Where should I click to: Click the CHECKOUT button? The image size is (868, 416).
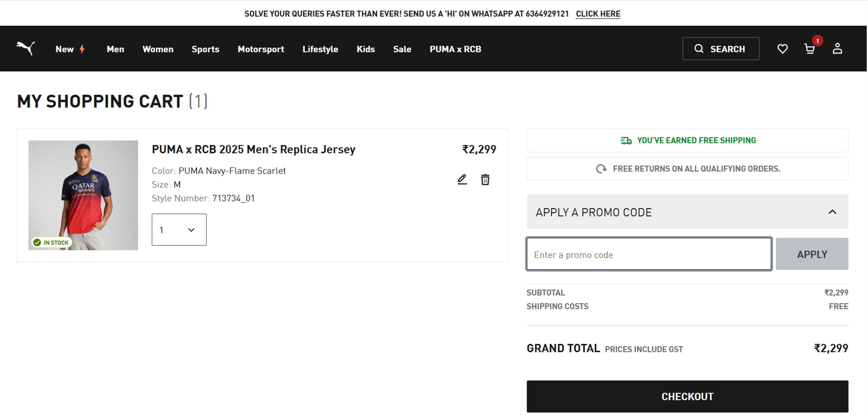[687, 397]
